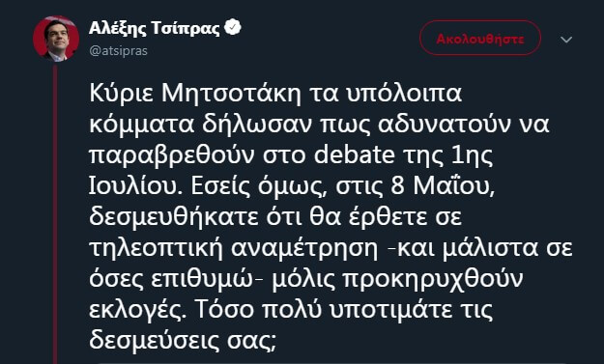Click the phrase τηλεοπτική αναμέτρηση

click(234, 250)
